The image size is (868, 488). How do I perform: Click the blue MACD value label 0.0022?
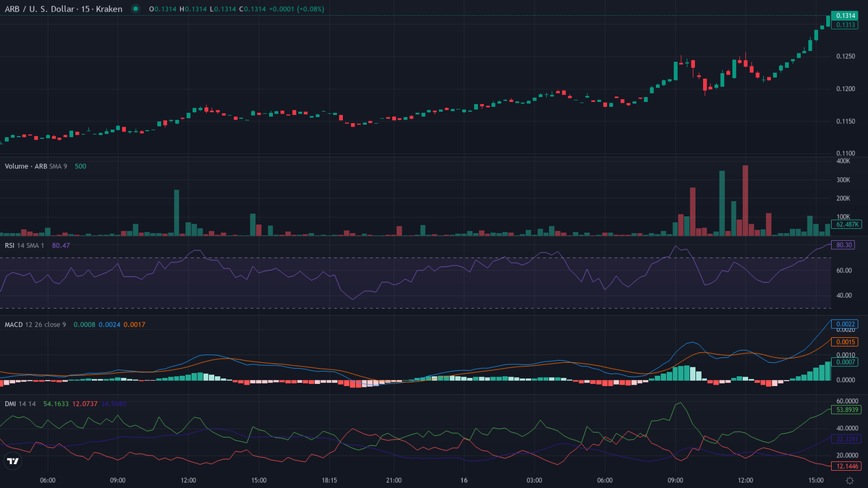845,324
